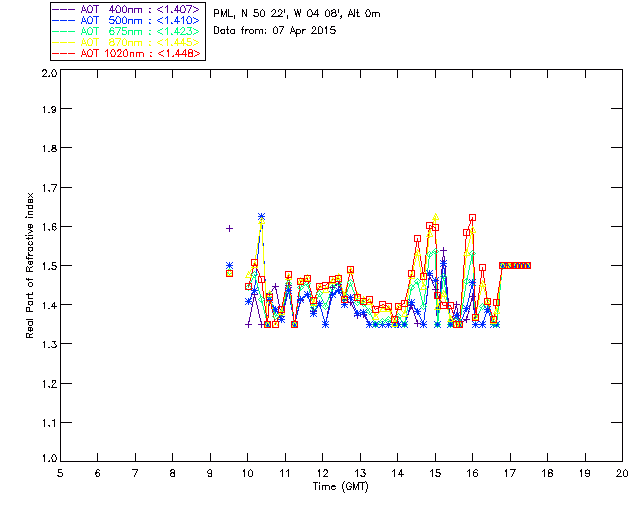Click the AOT 1020nm legend entry
The image size is (640, 512).
[127, 53]
